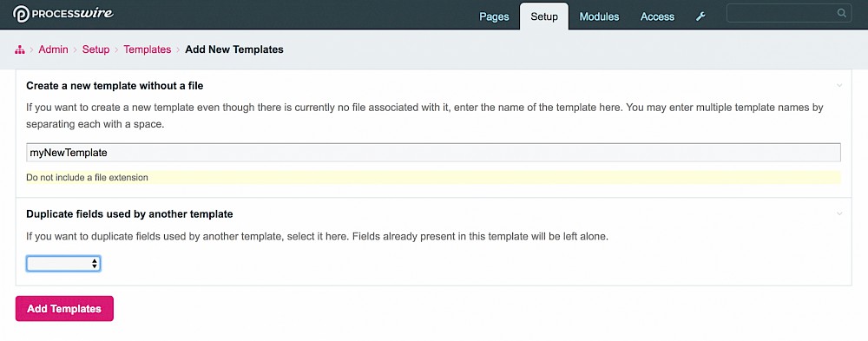The height and width of the screenshot is (341, 868).
Task: Toggle the Create a new template without a file header
Action: (x=115, y=86)
